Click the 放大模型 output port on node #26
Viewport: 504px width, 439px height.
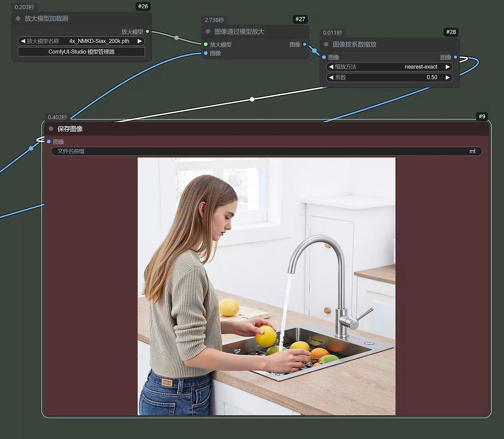coord(148,31)
